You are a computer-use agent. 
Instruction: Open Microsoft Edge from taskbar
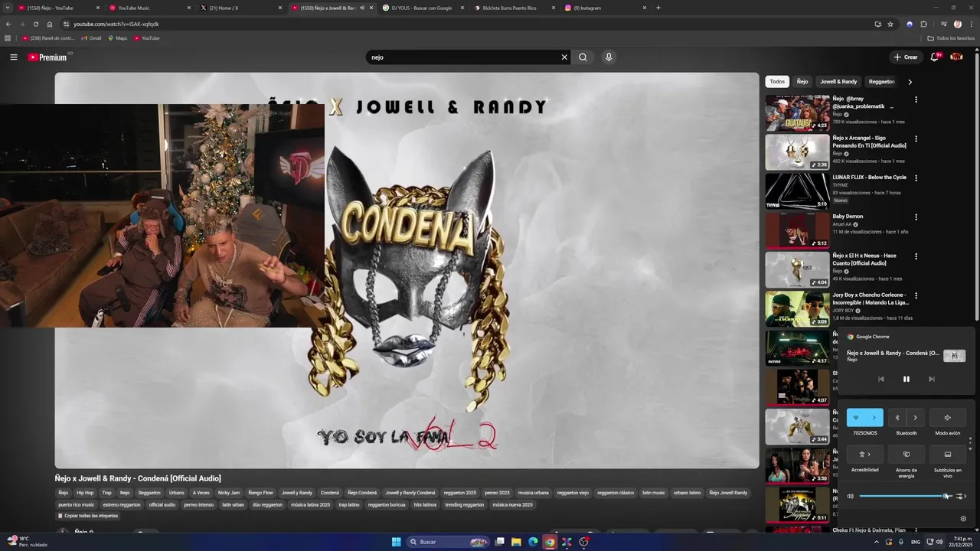[533, 542]
